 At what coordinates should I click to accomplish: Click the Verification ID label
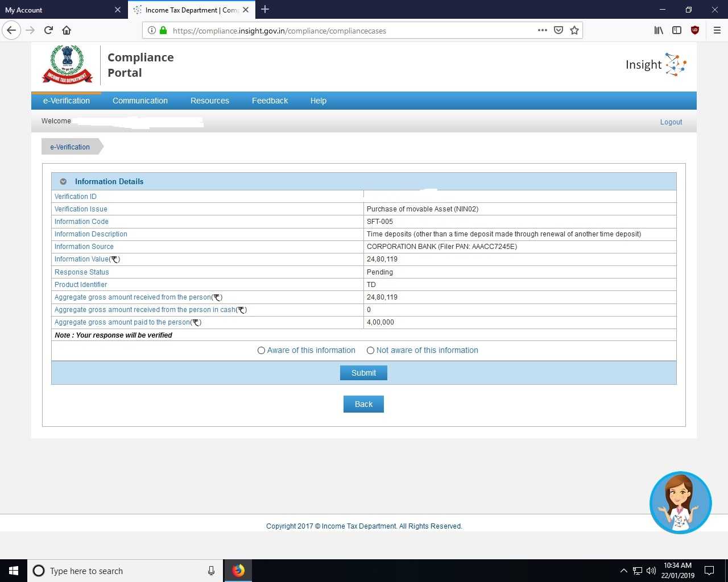pyautogui.click(x=76, y=197)
